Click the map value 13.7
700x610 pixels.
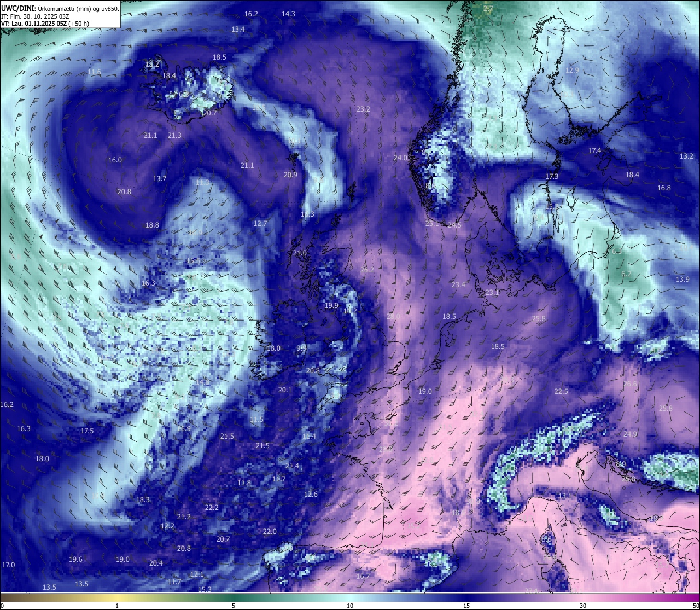click(160, 178)
